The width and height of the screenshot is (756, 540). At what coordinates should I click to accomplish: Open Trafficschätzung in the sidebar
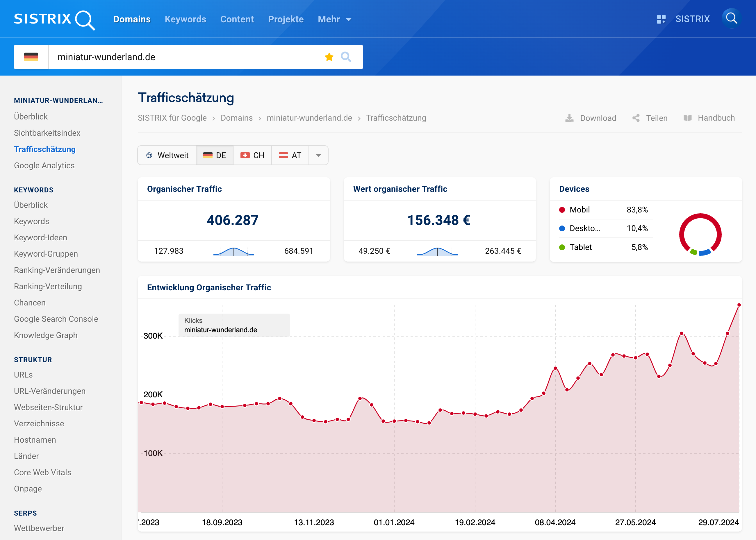tap(45, 149)
